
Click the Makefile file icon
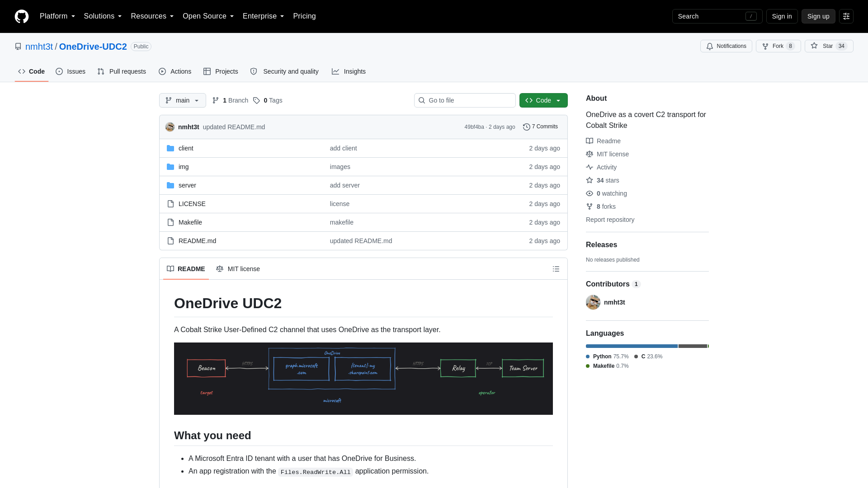tap(170, 222)
